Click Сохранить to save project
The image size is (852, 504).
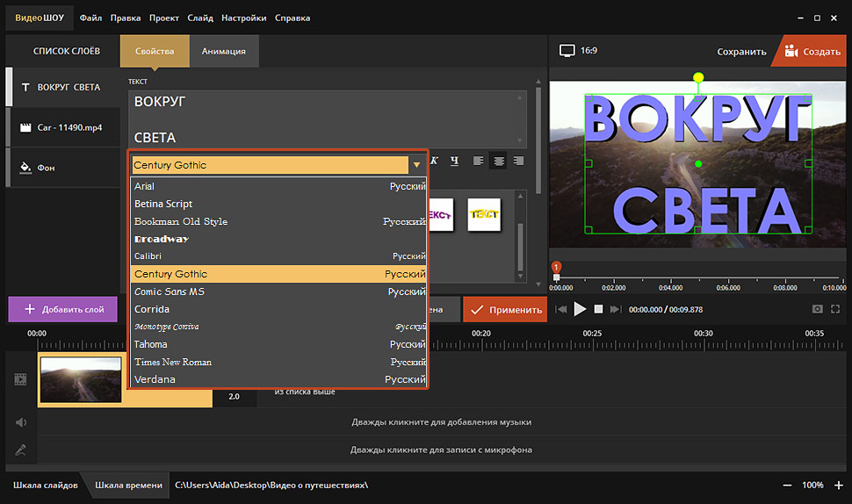click(x=741, y=52)
